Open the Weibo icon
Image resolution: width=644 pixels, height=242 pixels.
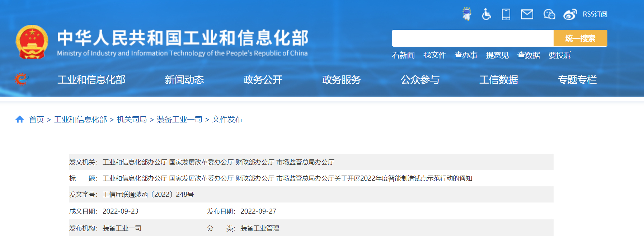point(570,14)
